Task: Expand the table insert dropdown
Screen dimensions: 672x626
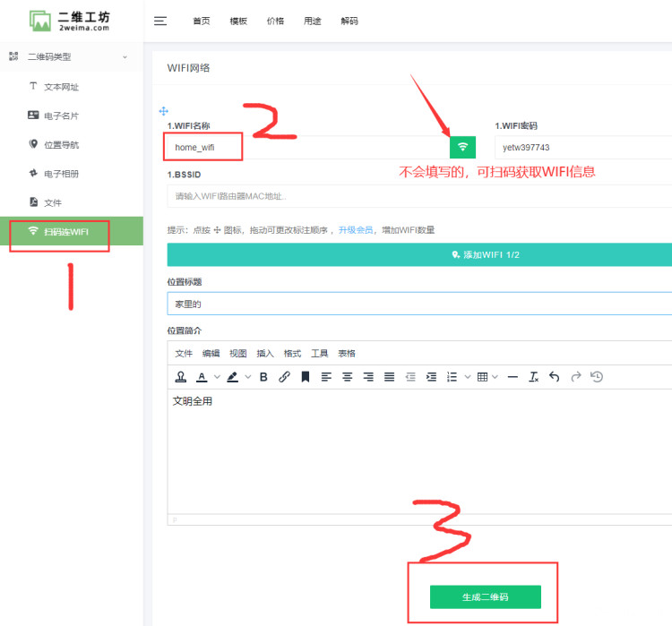Action: point(495,377)
